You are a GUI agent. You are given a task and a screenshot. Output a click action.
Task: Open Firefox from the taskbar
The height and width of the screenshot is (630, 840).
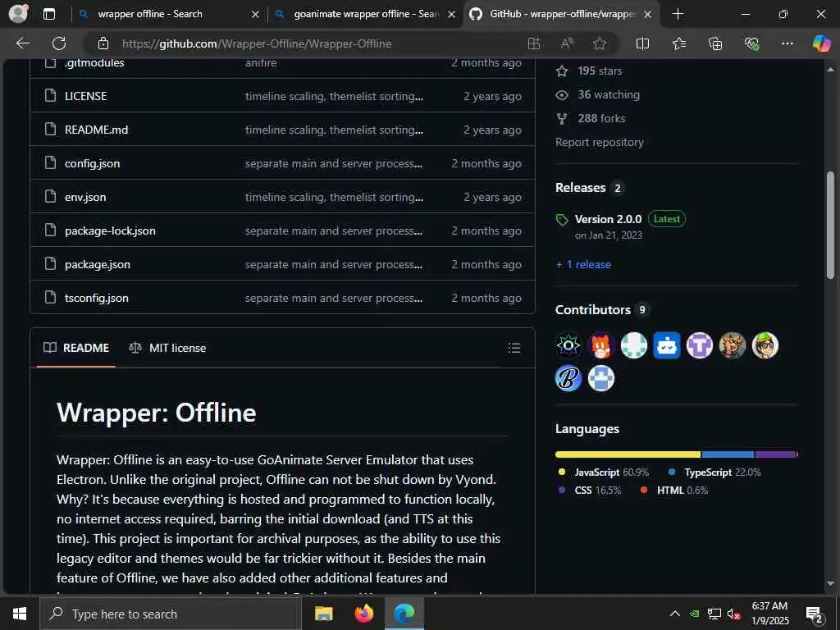[364, 614]
